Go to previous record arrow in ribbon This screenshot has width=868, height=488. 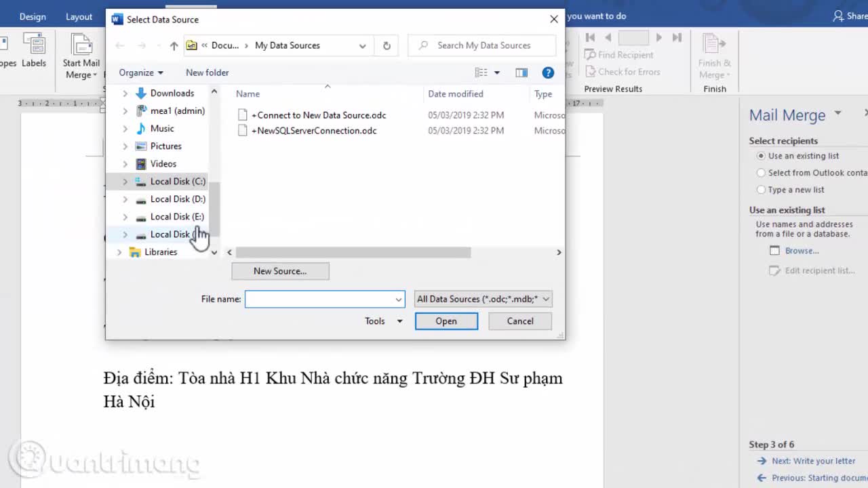[x=608, y=37]
